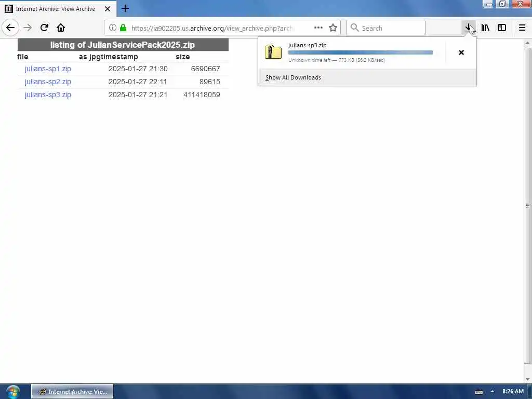Open the on-screen keyboard tray icon

coord(478,392)
